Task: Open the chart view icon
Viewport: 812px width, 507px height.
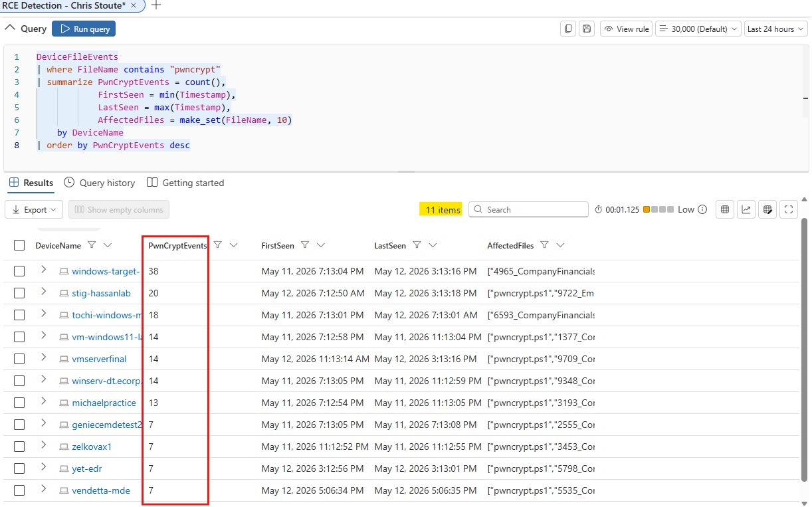Action: click(746, 209)
